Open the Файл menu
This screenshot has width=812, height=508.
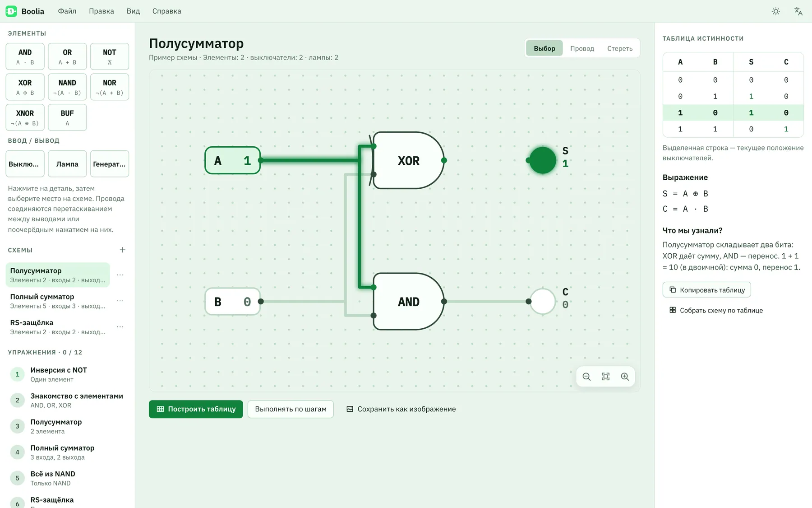67,11
